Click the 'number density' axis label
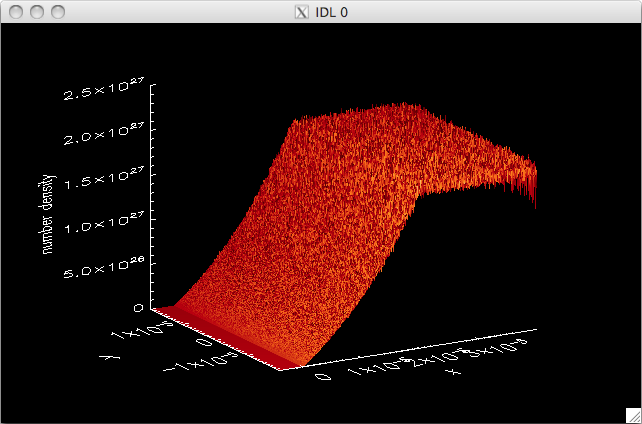642x424 pixels. click(x=48, y=214)
